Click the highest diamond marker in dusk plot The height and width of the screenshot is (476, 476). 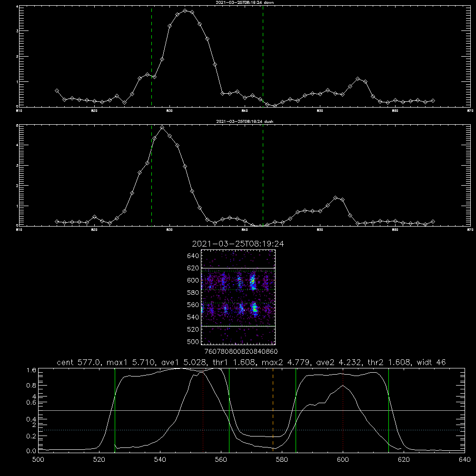click(x=162, y=128)
